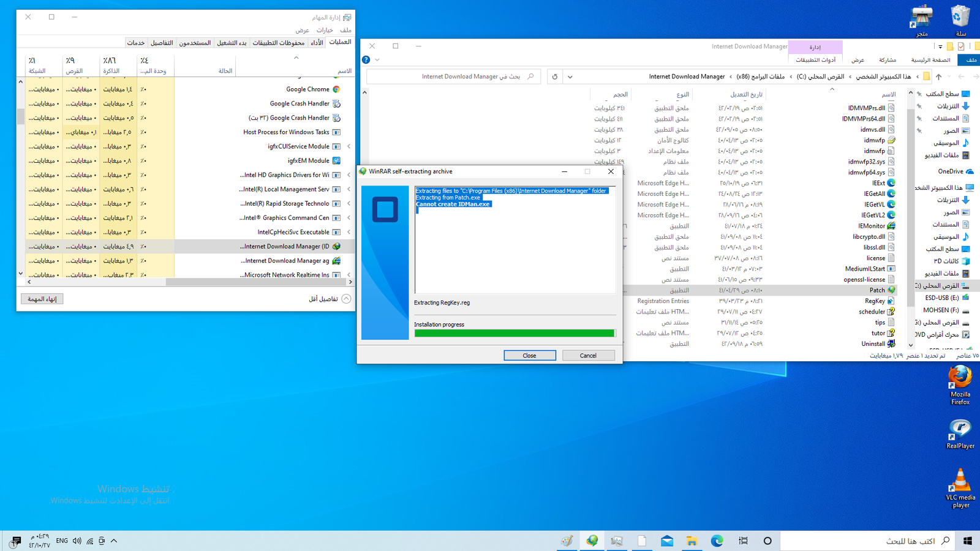Open VLC media player desktop shortcut

pyautogui.click(x=960, y=487)
